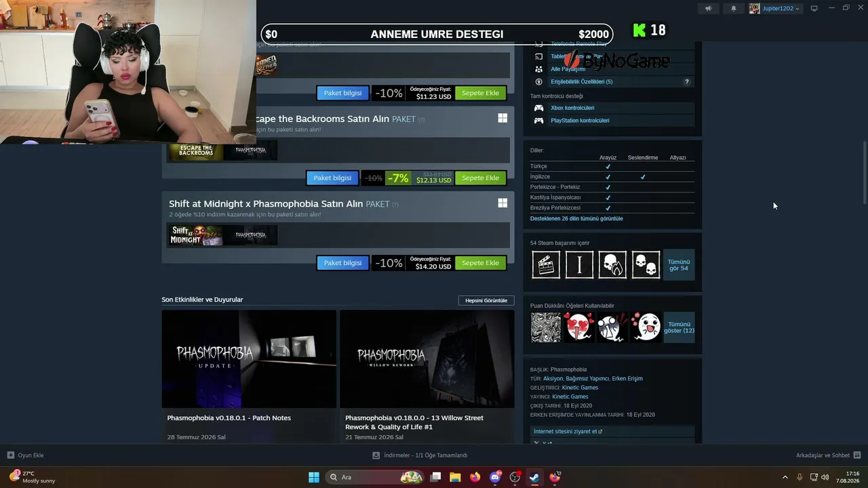Open Erişilebilirlik Özellikleri (5) link
868x488 pixels.
click(581, 82)
